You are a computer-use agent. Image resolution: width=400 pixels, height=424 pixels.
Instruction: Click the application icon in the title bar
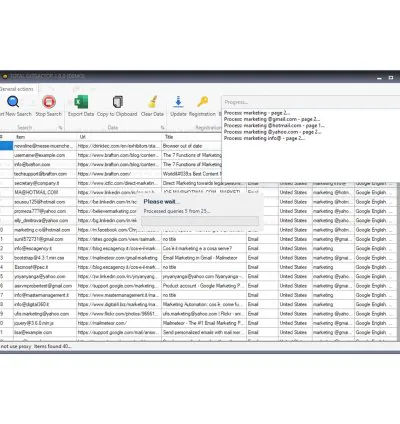[x=5, y=76]
